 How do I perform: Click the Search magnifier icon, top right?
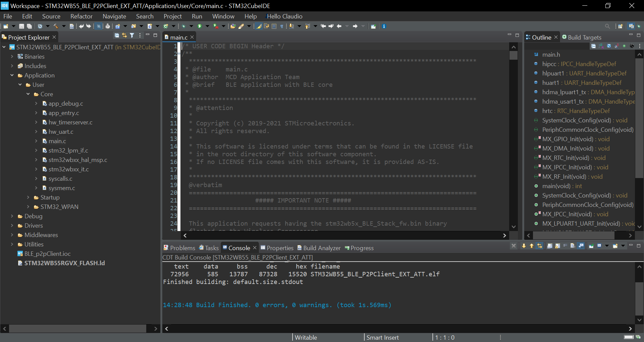[607, 26]
